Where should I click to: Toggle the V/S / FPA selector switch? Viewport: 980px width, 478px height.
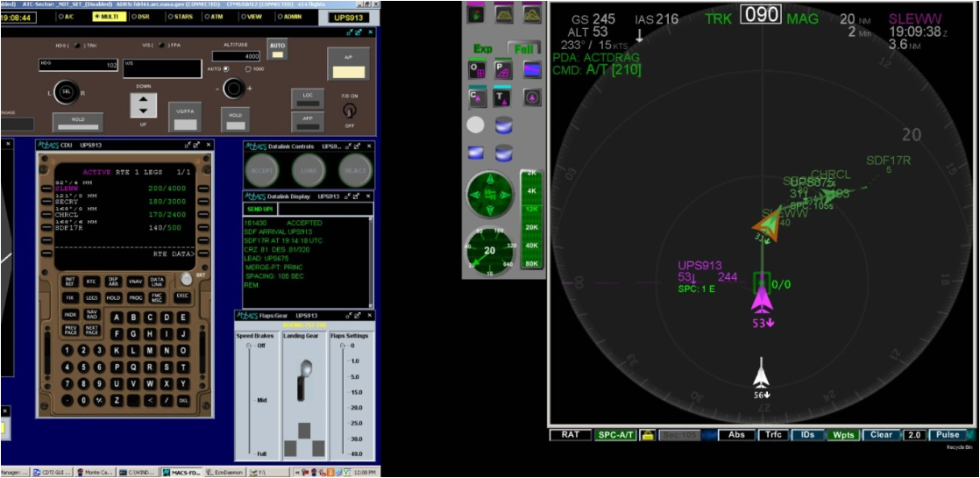point(161,46)
